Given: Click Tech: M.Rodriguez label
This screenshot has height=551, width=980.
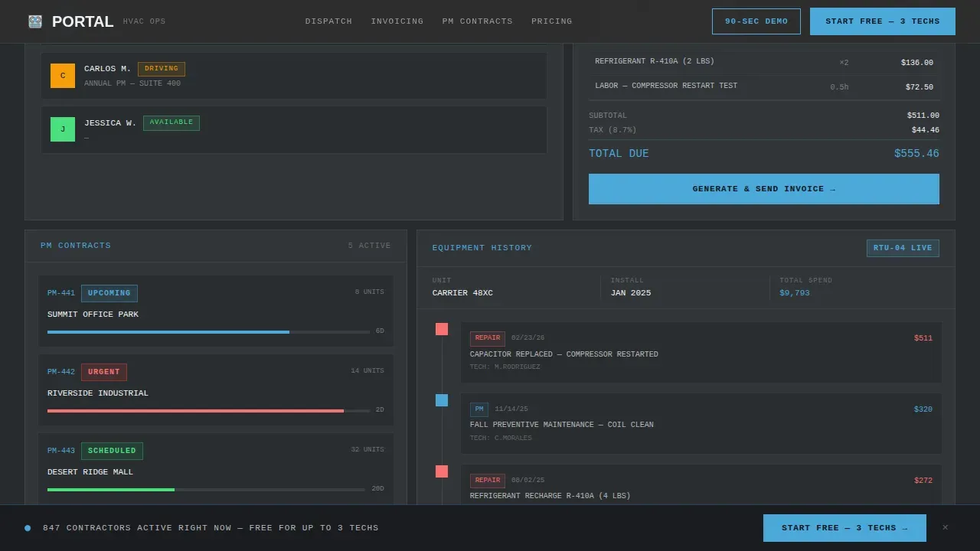Looking at the screenshot, I should coord(505,367).
